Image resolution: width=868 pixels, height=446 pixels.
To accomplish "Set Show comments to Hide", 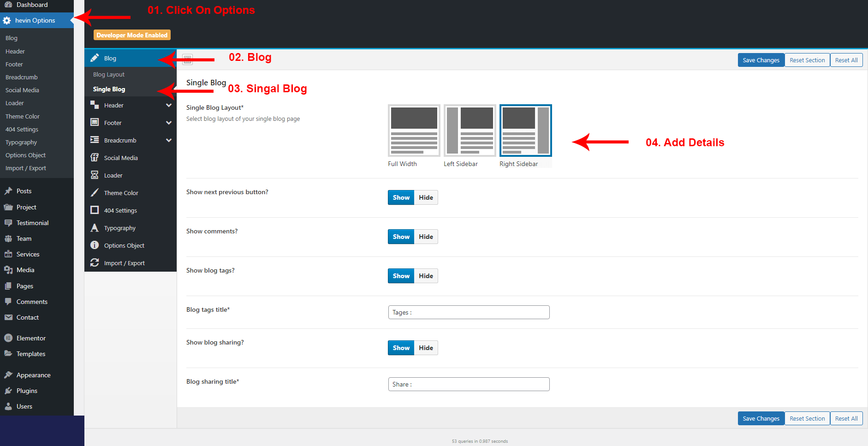I will [426, 237].
